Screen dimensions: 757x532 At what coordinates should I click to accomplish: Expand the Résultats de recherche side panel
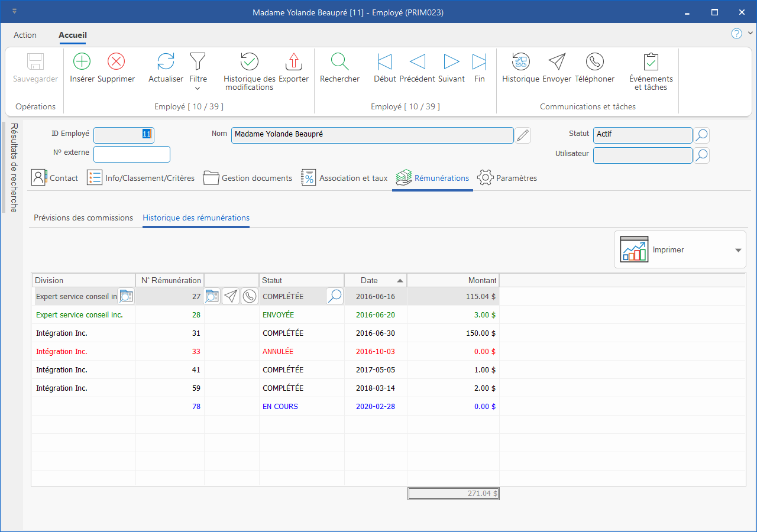tap(14, 167)
